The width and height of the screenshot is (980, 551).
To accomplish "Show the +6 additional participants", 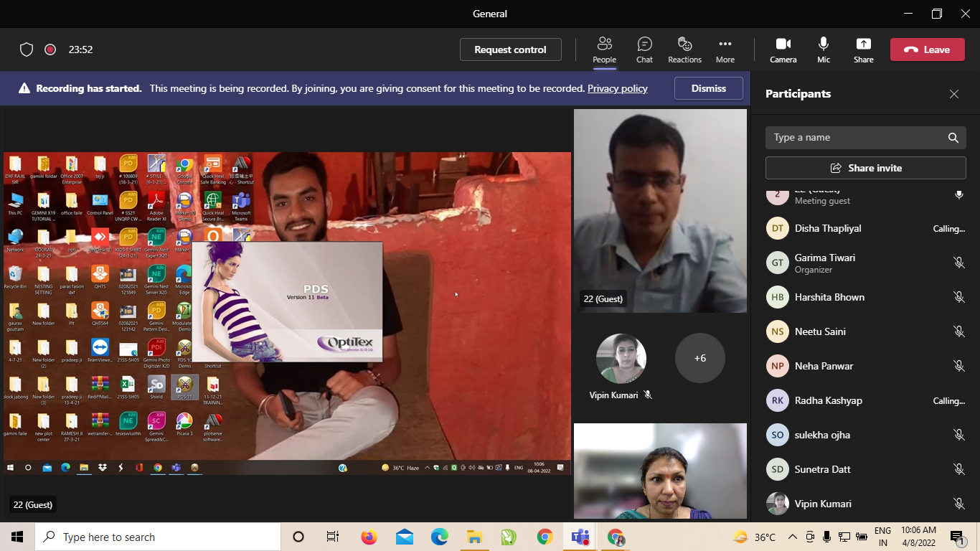I will (699, 358).
